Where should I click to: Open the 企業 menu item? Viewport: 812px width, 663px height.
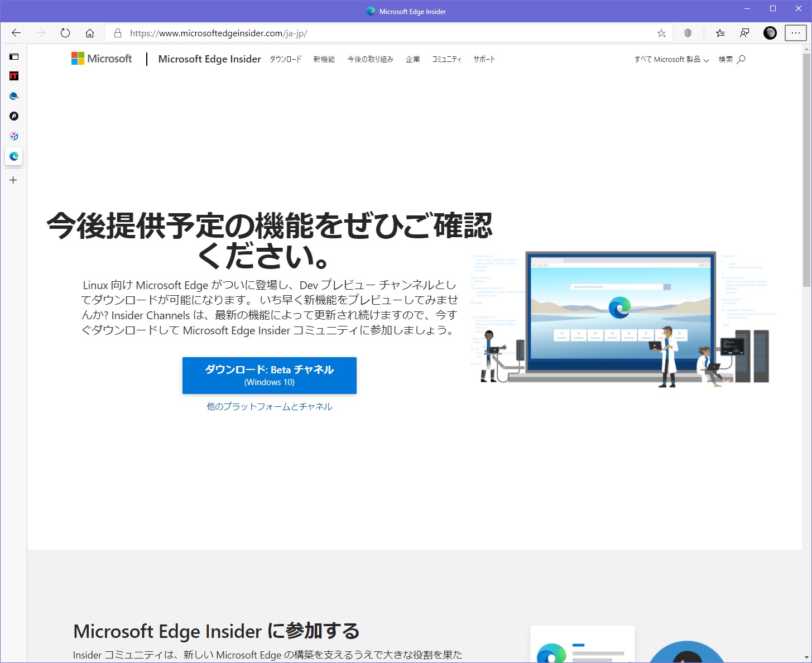point(413,59)
